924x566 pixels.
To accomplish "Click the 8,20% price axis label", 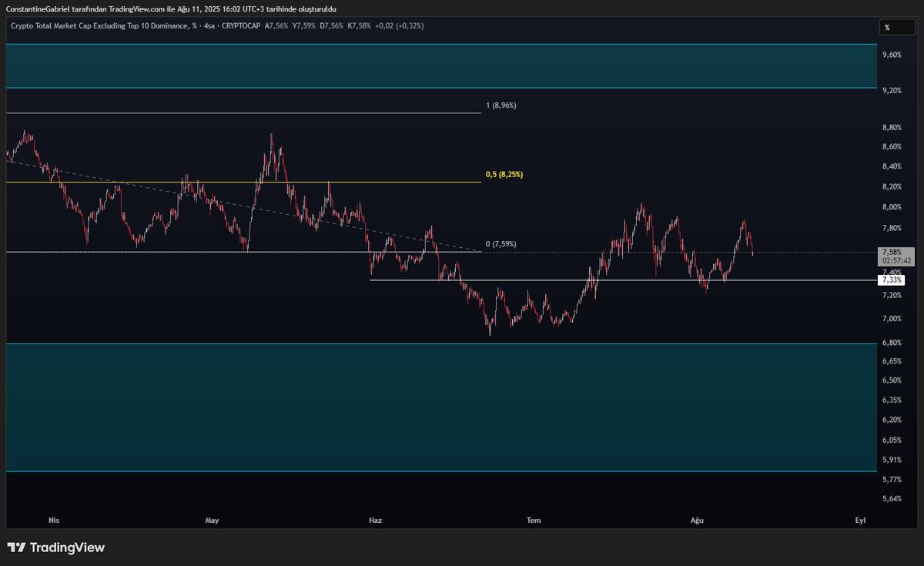I will [x=892, y=186].
